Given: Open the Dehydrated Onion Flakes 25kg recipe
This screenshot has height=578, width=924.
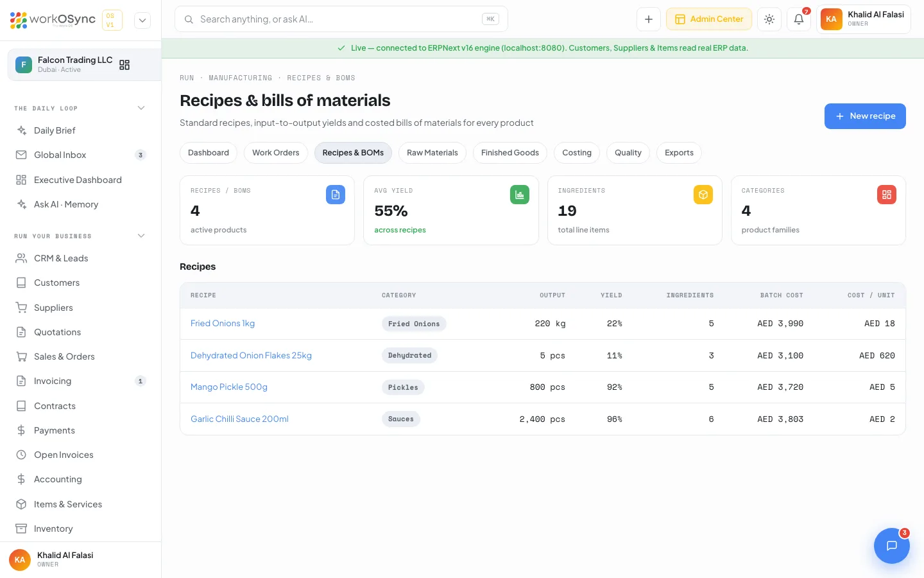Looking at the screenshot, I should 251,355.
